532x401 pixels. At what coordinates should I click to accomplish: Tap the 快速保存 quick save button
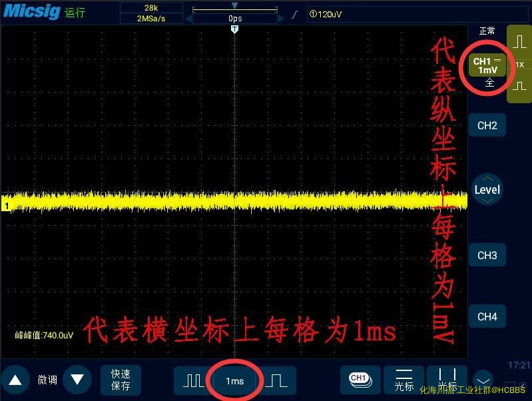click(x=121, y=380)
